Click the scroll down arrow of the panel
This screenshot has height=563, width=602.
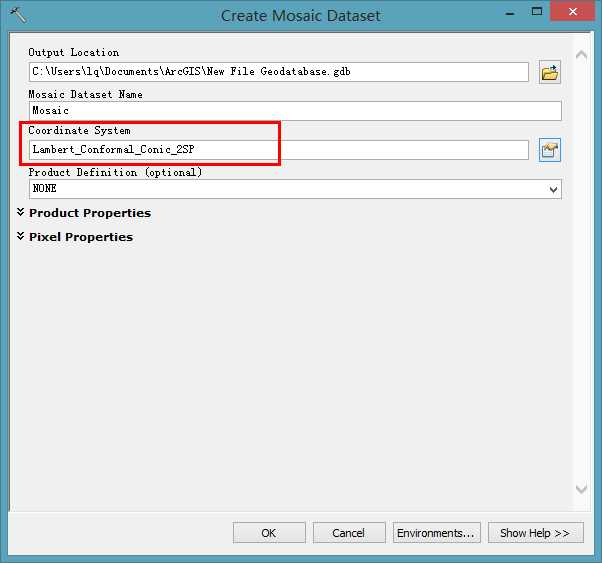click(581, 489)
